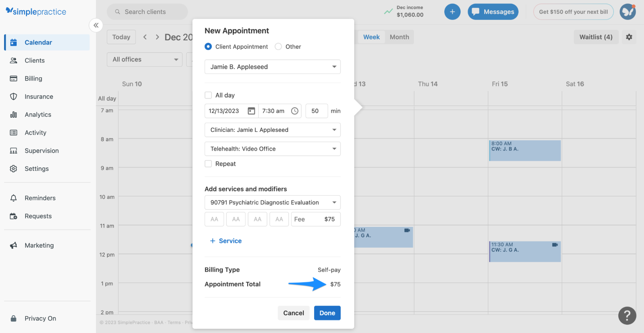
Task: Open Messages
Action: pos(493,12)
